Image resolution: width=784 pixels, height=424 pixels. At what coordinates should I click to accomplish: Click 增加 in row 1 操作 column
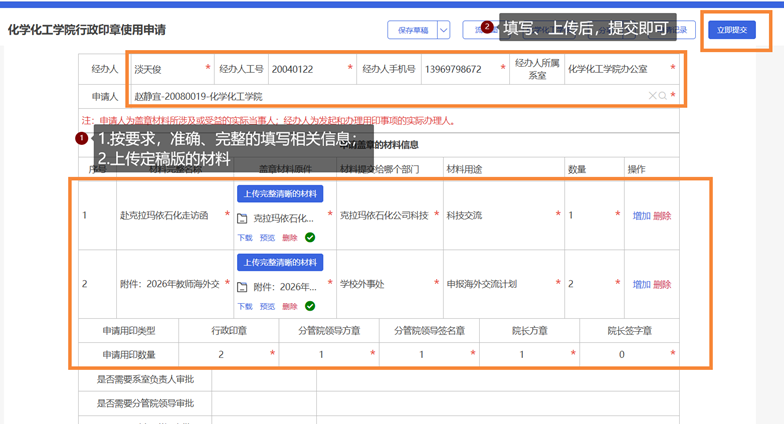[x=641, y=215]
